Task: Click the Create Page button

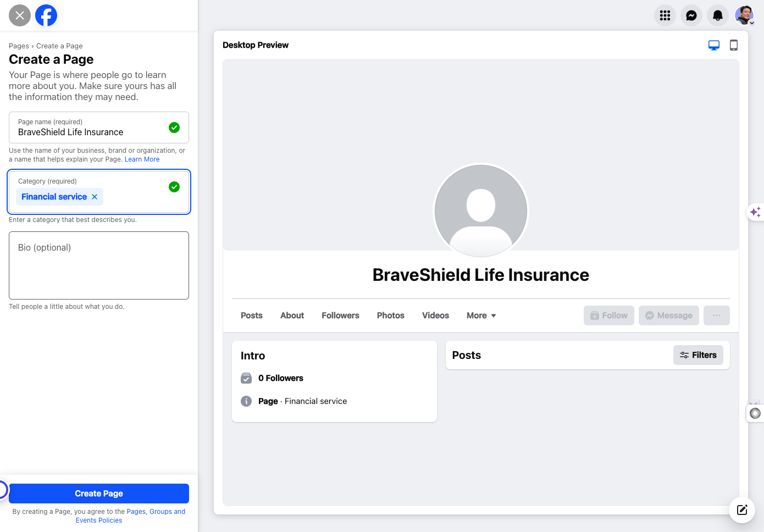Action: [99, 494]
